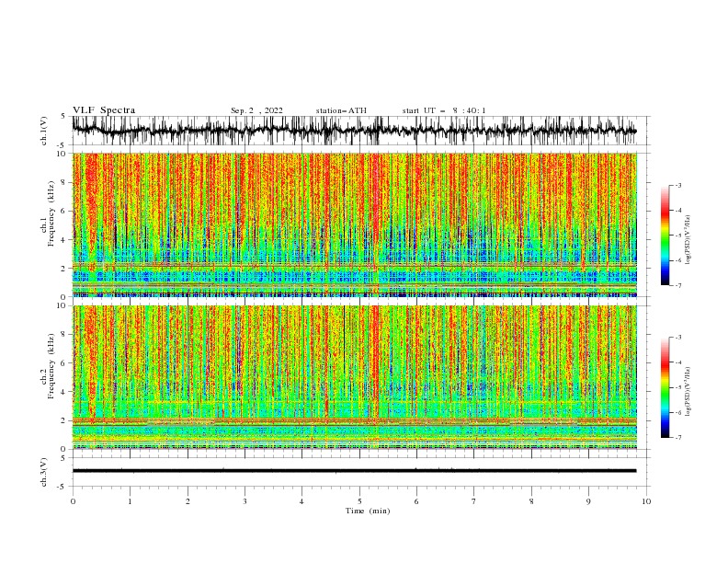Screen dimensions: 728x563
Task: Click the "station=ATH" header label
Action: [341, 110]
